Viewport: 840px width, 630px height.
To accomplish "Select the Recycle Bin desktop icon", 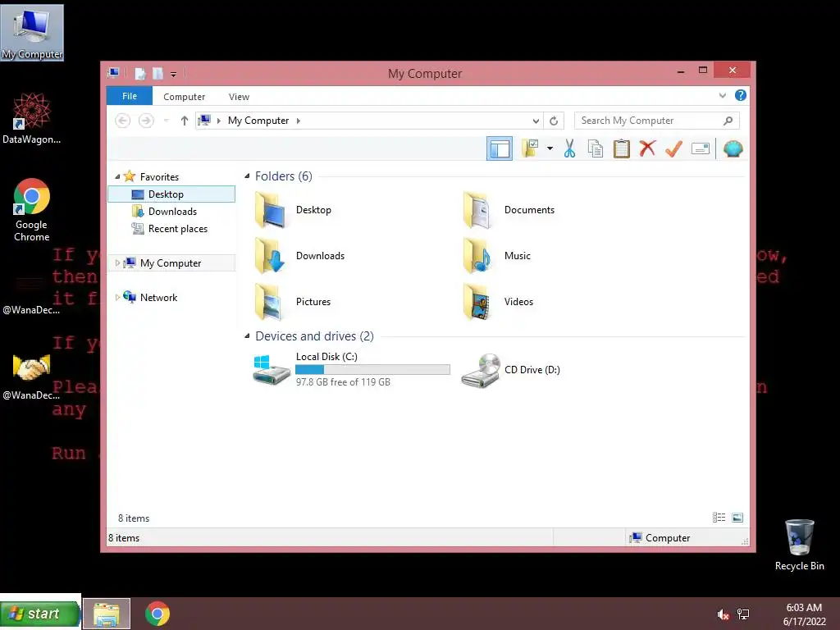I will (799, 545).
